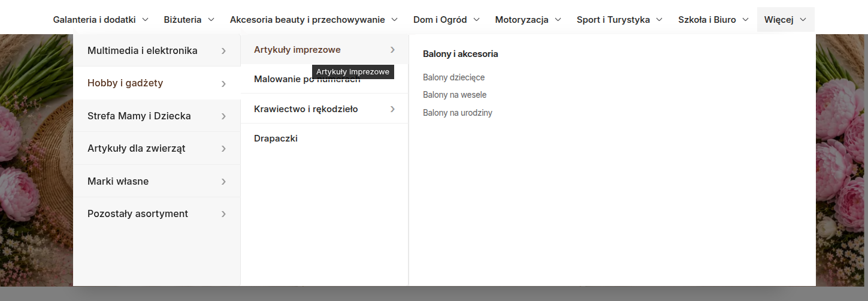This screenshot has width=868, height=301.
Task: Select Marki własne category
Action: (157, 181)
